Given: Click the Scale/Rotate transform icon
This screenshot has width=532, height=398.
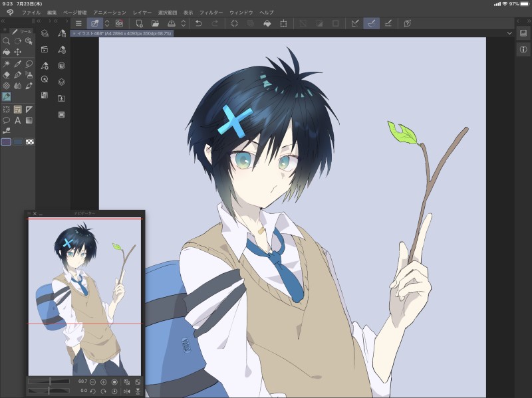Looking at the screenshot, I should 283,23.
